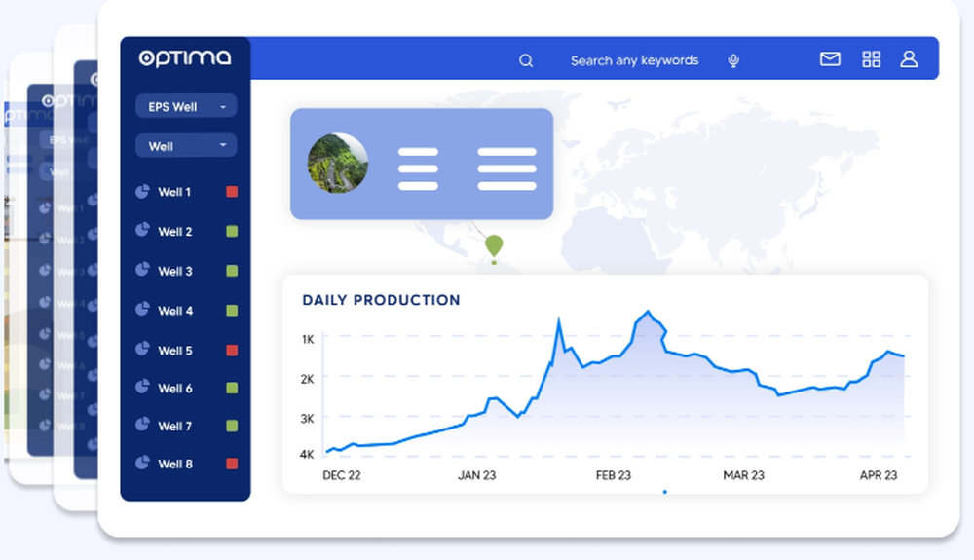Expand the Well dropdown

186,146
